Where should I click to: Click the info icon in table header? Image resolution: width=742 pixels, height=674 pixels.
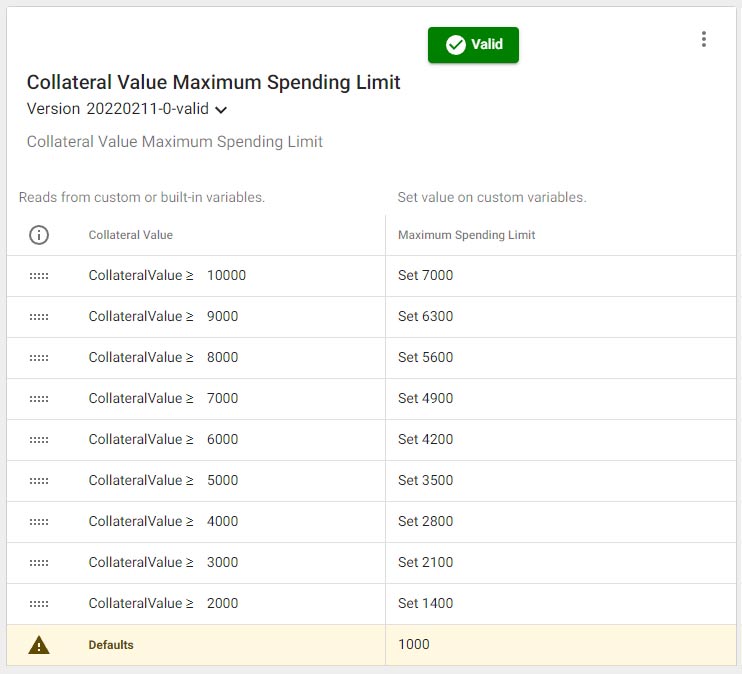[39, 235]
